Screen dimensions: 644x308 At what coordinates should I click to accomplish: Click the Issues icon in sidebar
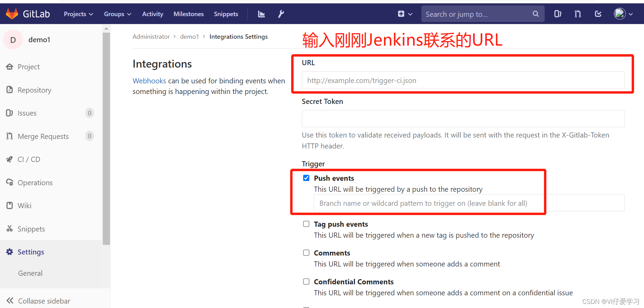click(10, 113)
